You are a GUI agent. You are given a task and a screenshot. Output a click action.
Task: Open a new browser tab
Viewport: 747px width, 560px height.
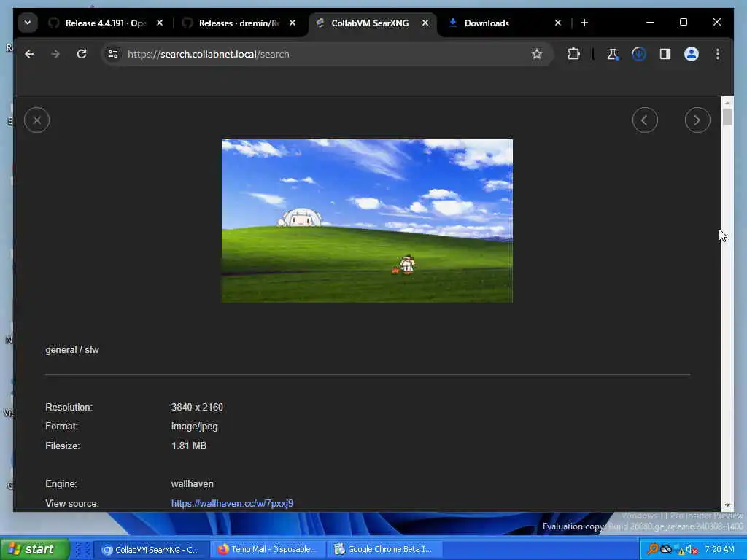pos(584,23)
